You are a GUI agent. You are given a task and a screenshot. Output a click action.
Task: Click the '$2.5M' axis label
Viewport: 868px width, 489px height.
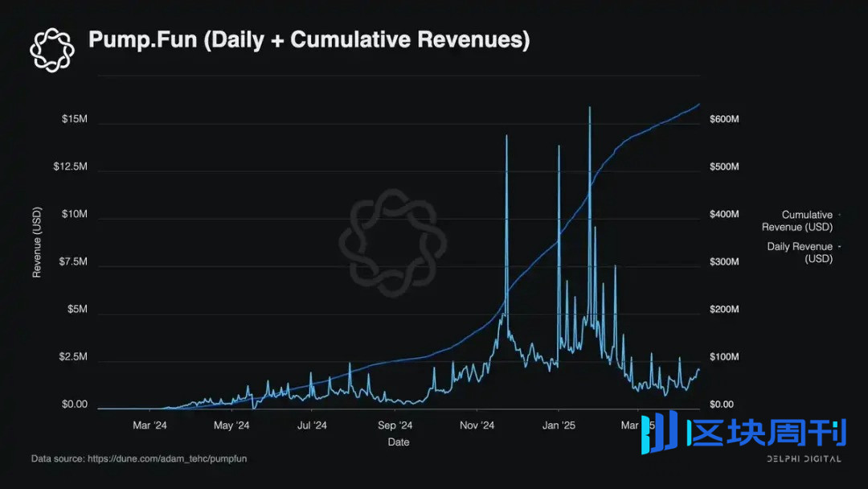tap(73, 356)
